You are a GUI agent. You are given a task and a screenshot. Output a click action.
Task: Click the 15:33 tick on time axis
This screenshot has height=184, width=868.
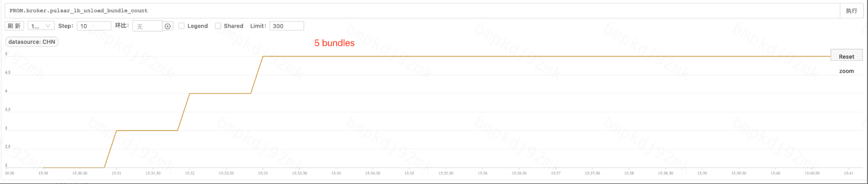pos(263,173)
